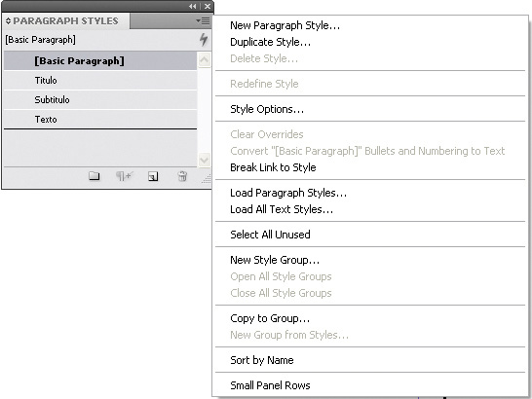Click the trash Delete Style icon
This screenshot has height=399, width=532.
coord(182,176)
